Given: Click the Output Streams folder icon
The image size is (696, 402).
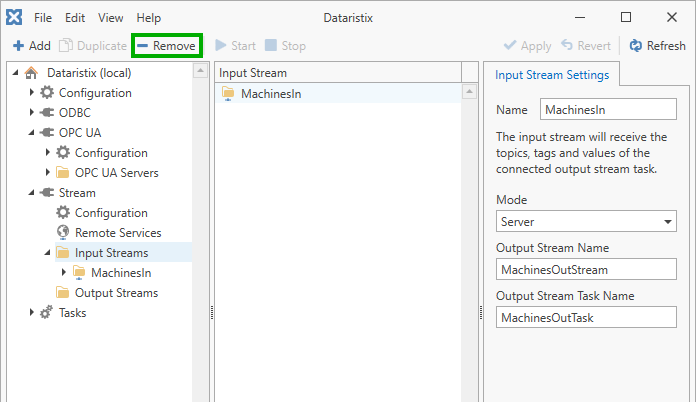Looking at the screenshot, I should pyautogui.click(x=63, y=292).
